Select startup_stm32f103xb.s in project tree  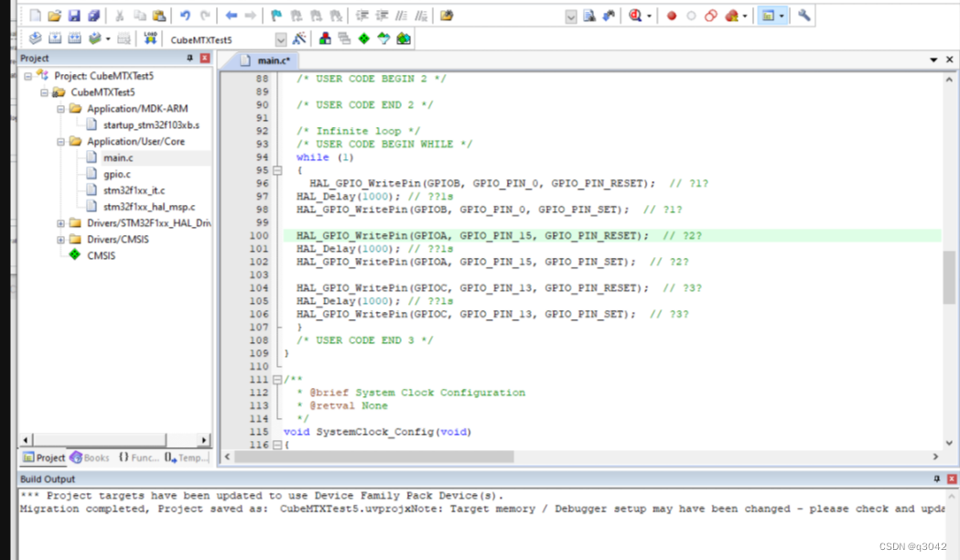[151, 124]
